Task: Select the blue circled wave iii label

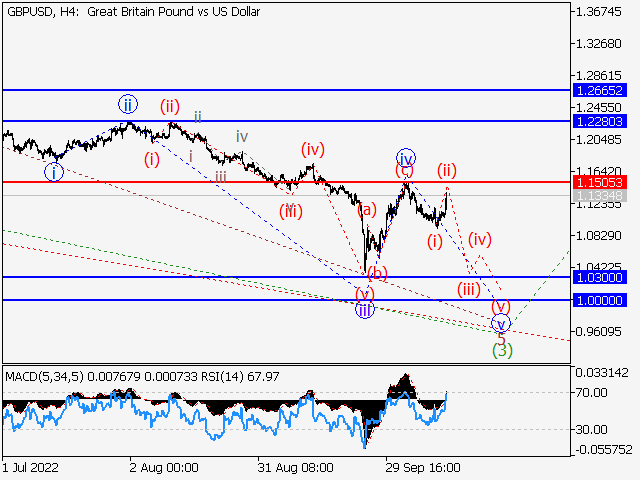Action: click(364, 310)
